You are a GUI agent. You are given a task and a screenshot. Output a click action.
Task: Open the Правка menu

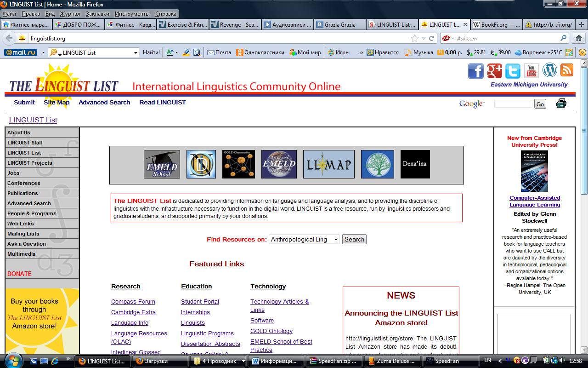31,14
